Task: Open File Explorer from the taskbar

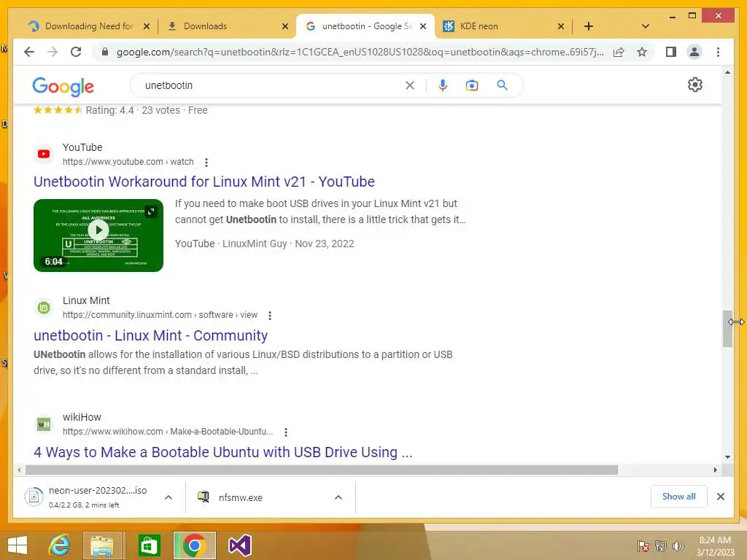Action: [x=102, y=545]
